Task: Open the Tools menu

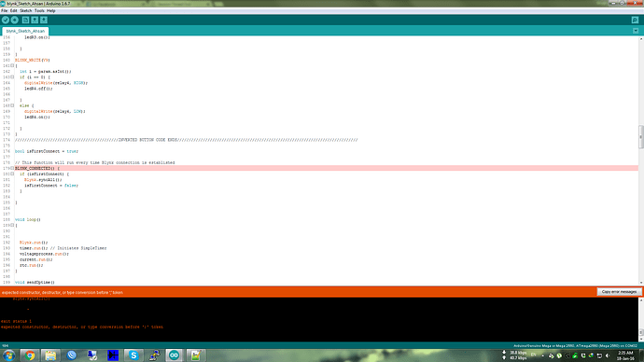Action: pyautogui.click(x=39, y=10)
